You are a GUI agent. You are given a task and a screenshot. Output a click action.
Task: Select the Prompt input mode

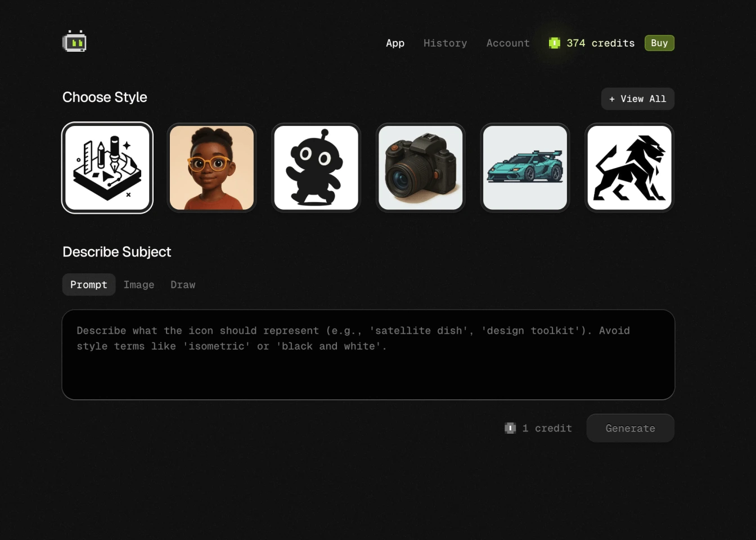click(x=88, y=285)
